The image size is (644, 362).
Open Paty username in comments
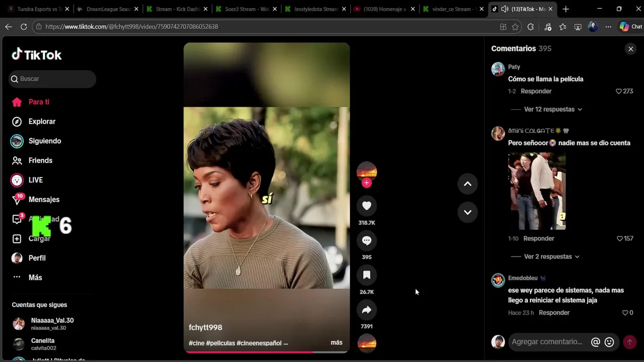514,67
